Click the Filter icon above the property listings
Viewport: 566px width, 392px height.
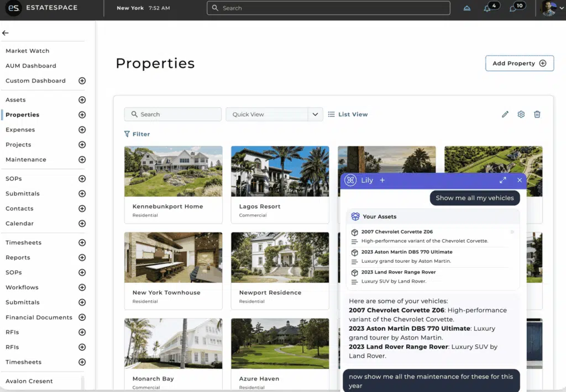click(129, 134)
